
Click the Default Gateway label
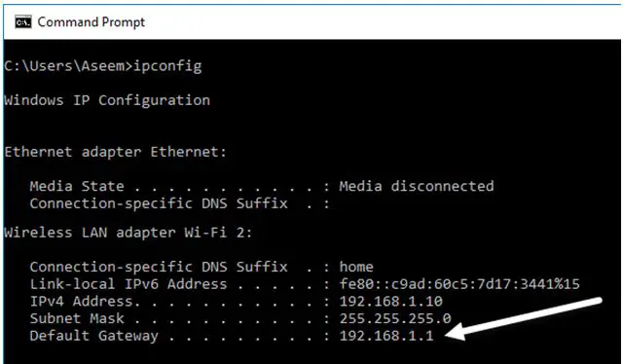(93, 336)
